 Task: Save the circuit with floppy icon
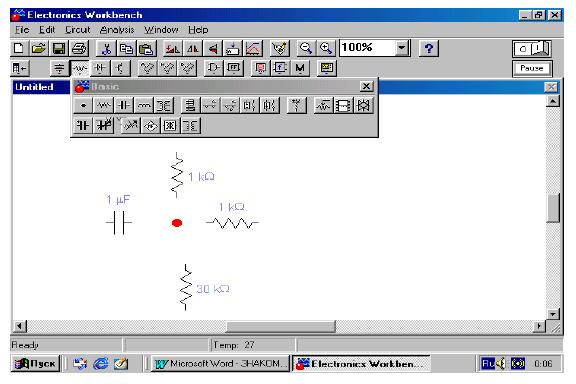click(x=59, y=48)
